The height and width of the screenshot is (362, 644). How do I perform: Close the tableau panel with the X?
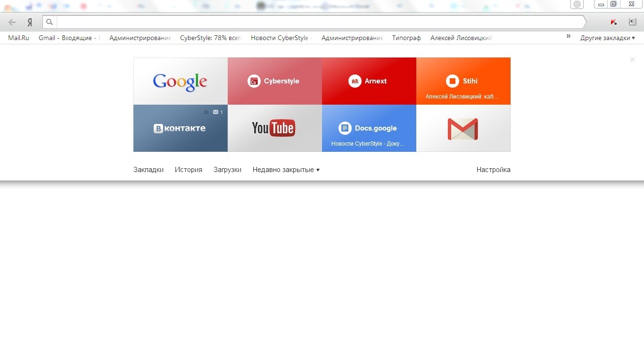tap(632, 59)
